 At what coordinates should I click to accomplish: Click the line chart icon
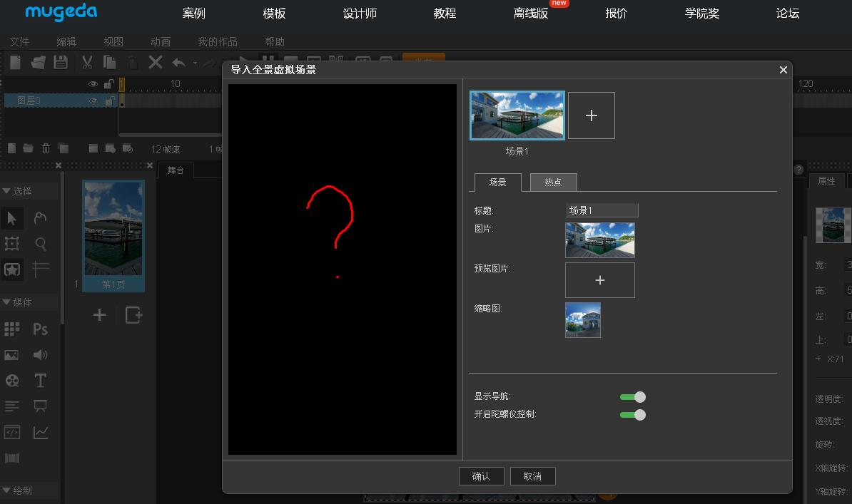(41, 432)
